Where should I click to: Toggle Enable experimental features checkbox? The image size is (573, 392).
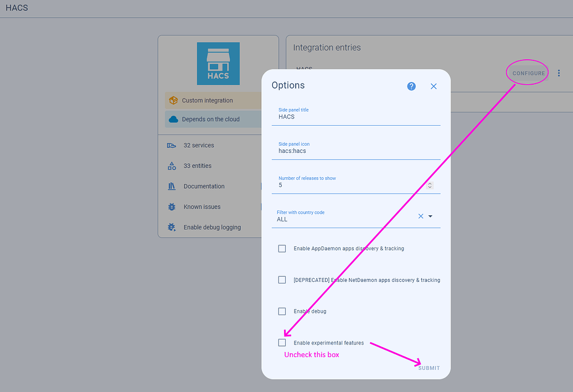pyautogui.click(x=282, y=343)
